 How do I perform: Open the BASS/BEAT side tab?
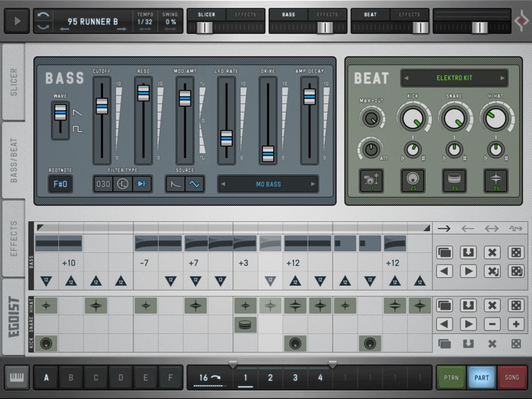[x=13, y=160]
